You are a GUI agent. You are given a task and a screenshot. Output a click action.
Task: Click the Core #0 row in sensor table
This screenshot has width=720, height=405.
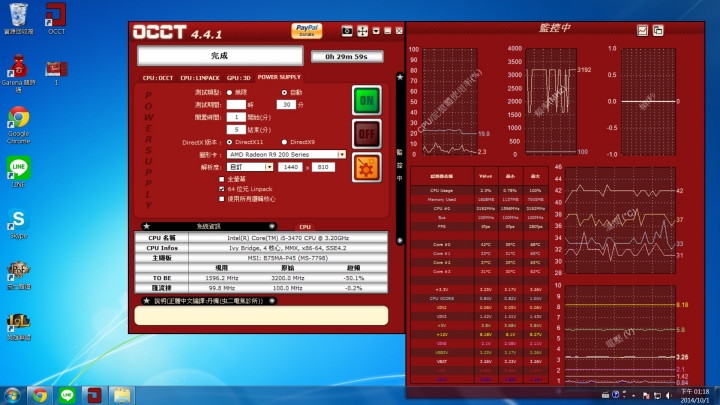point(479,244)
